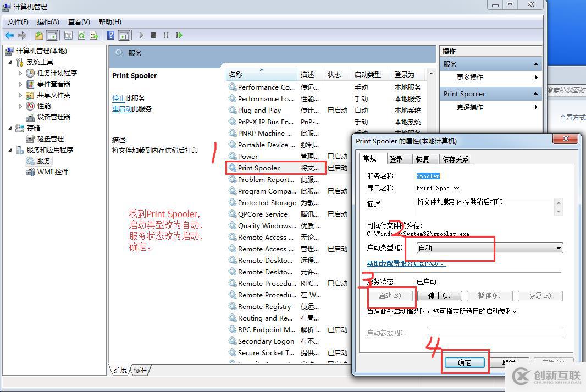Select 任务计划程序 in the tree
This screenshot has height=392, width=586.
point(57,73)
